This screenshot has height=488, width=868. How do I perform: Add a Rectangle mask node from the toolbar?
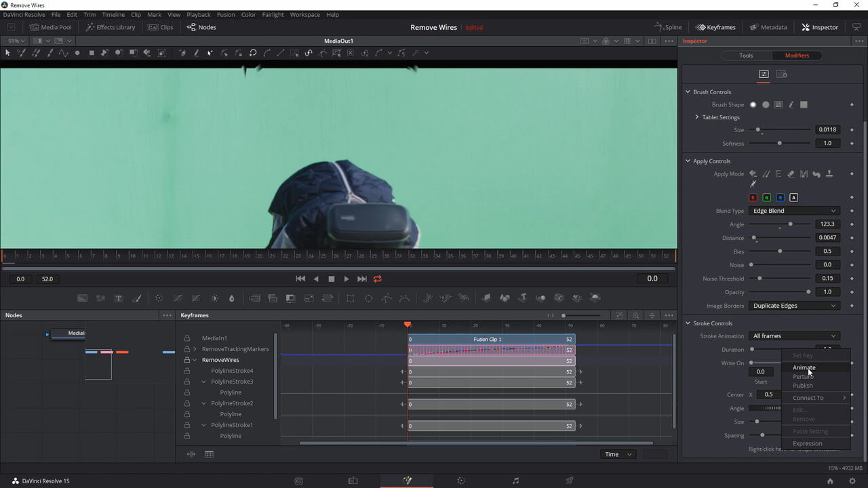[350, 298]
